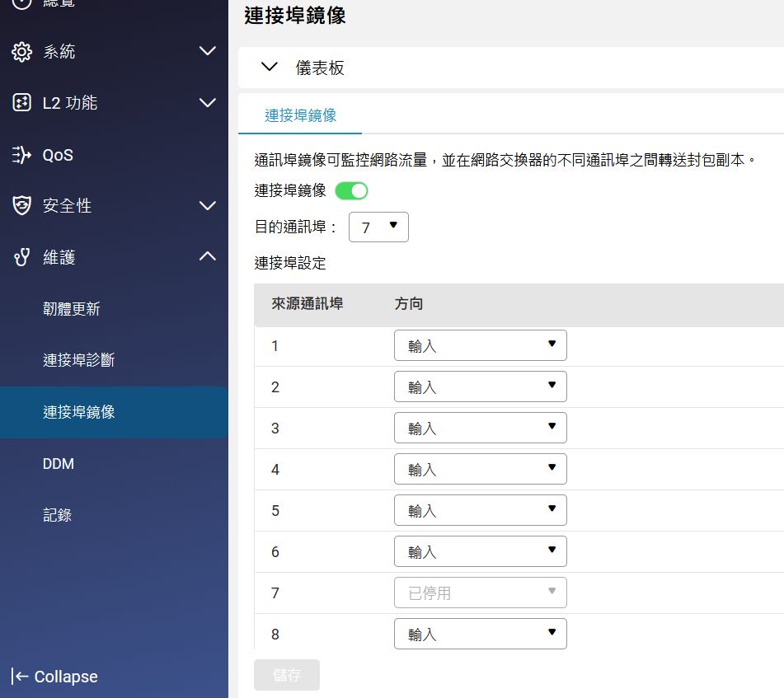The image size is (784, 698).
Task: Go to DDM submenu
Action: pos(114,464)
